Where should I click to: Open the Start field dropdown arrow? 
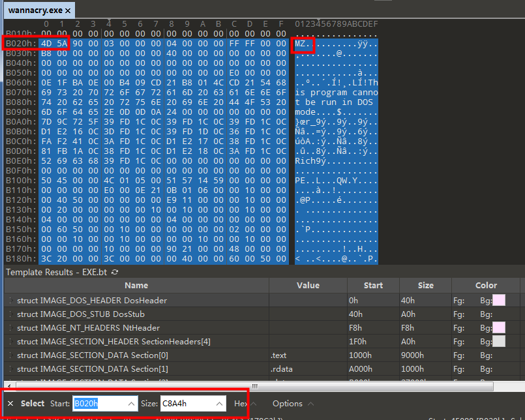point(132,404)
